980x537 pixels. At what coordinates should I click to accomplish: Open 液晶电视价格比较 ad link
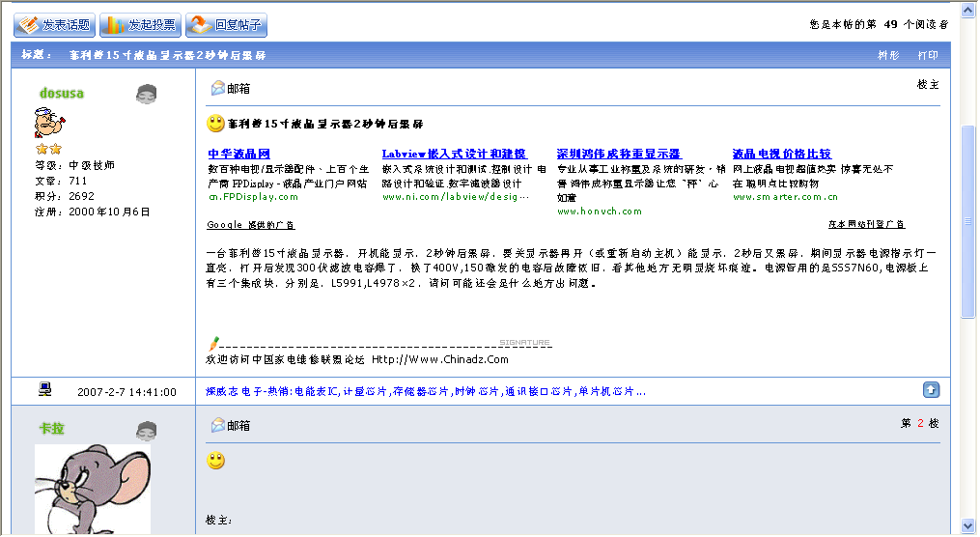781,154
